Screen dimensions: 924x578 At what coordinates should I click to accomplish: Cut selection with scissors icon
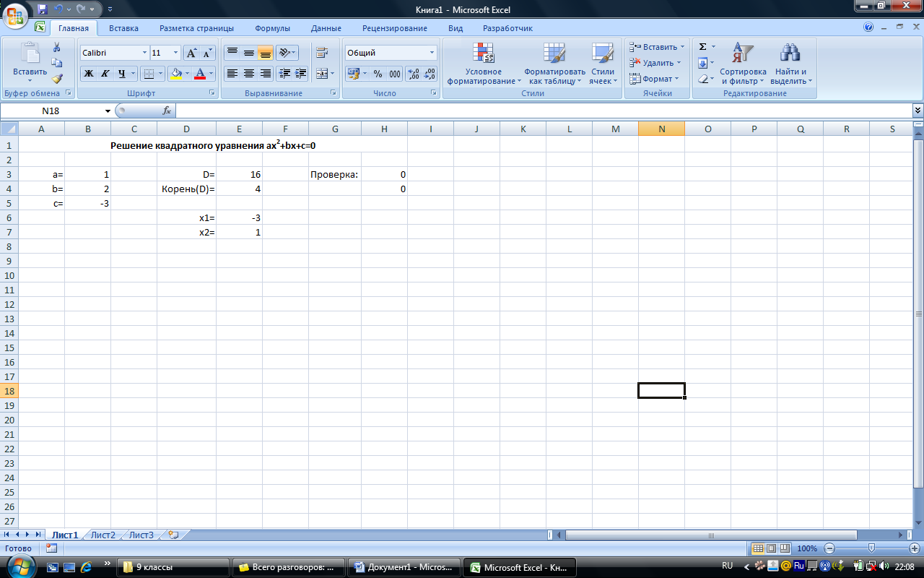57,47
